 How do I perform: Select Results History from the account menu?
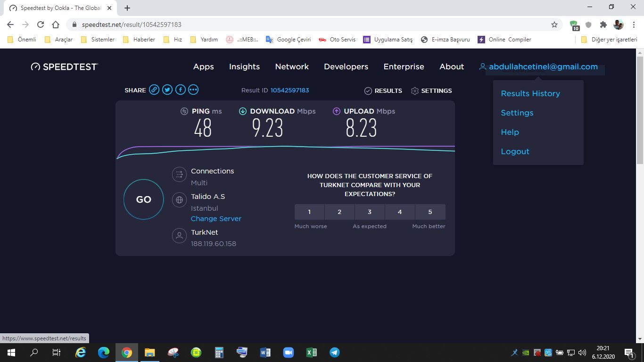[530, 93]
